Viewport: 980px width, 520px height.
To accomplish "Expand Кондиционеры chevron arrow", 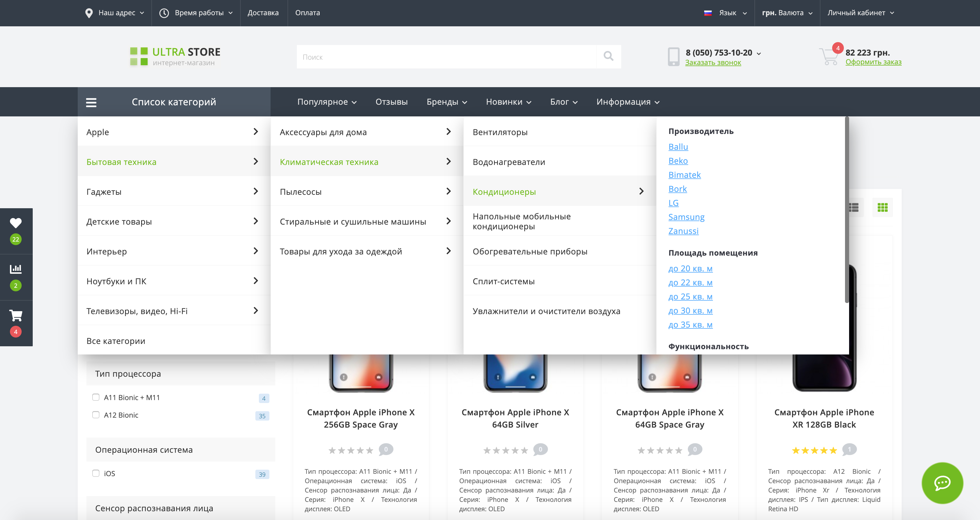I will 641,191.
